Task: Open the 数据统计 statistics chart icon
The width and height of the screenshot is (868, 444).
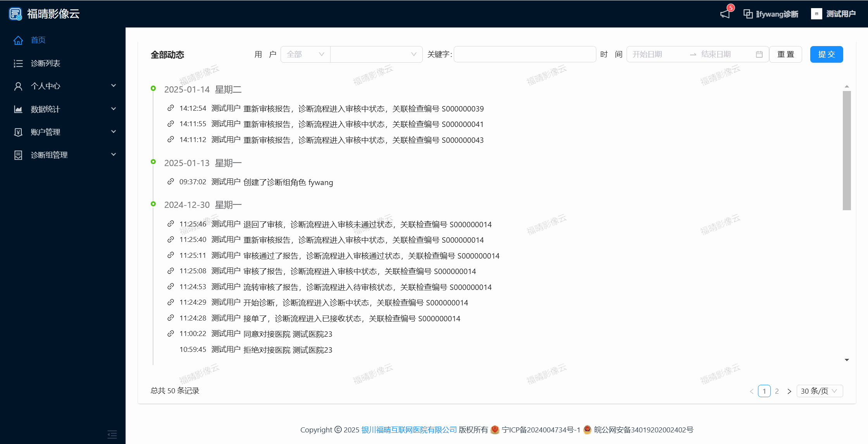Action: coord(18,109)
